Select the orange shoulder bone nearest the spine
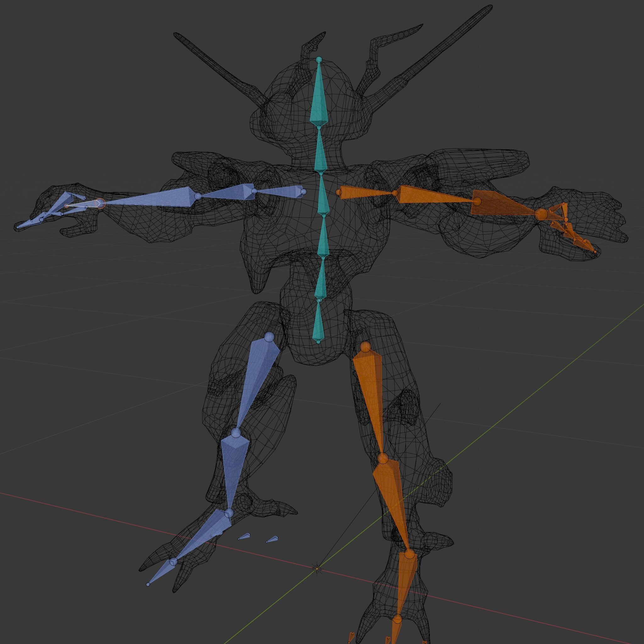The image size is (644, 644). point(367,193)
